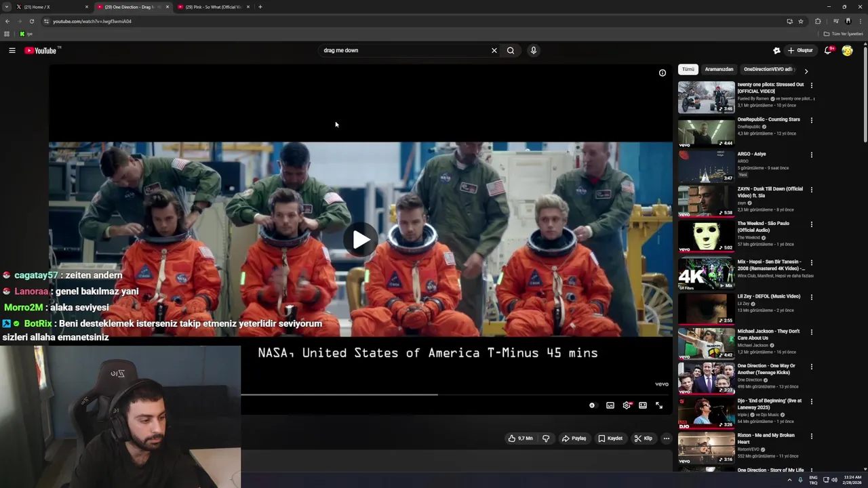Open options menu for Stressed Out video
The width and height of the screenshot is (868, 488).
[811, 85]
